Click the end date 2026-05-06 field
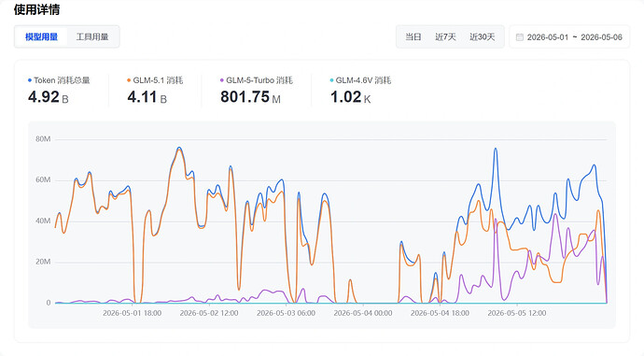This screenshot has width=644, height=356. pyautogui.click(x=601, y=37)
